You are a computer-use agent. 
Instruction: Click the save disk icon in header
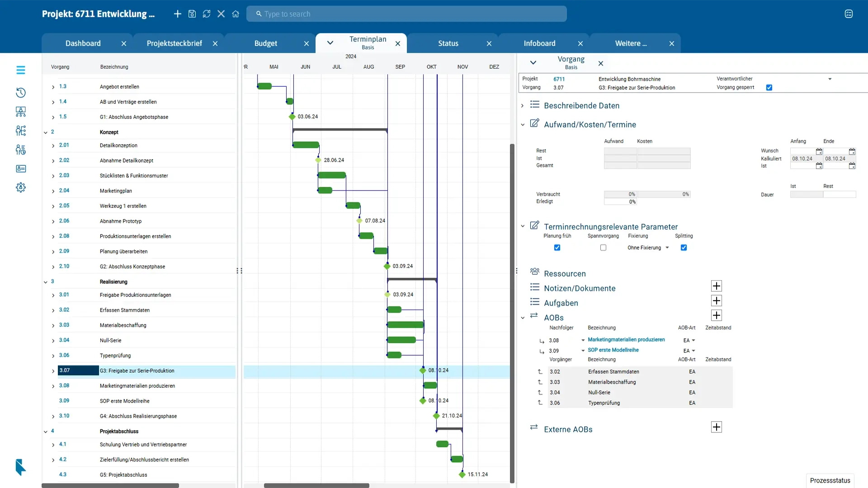click(192, 14)
